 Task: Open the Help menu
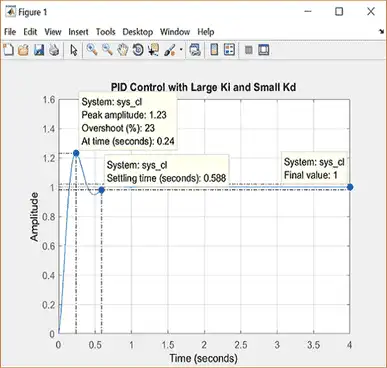(206, 32)
